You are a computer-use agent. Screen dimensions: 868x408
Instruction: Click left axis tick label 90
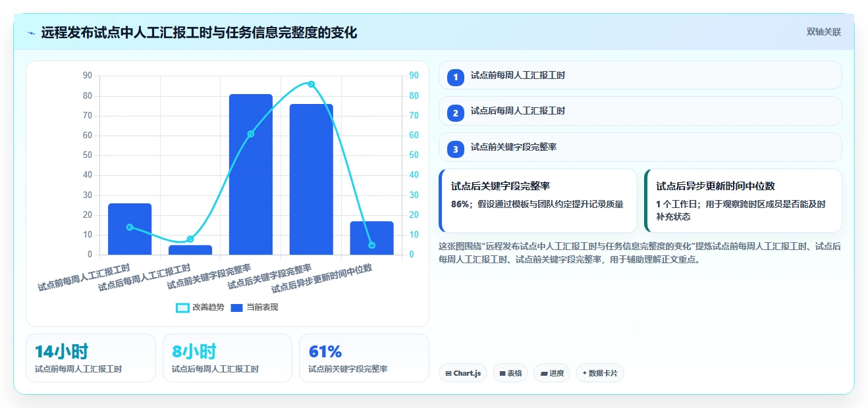coord(88,76)
